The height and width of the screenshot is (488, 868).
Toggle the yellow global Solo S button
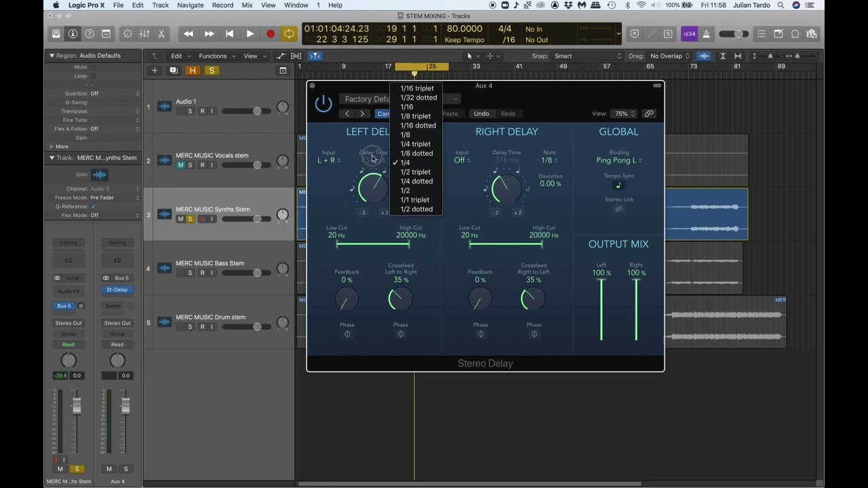pyautogui.click(x=212, y=70)
